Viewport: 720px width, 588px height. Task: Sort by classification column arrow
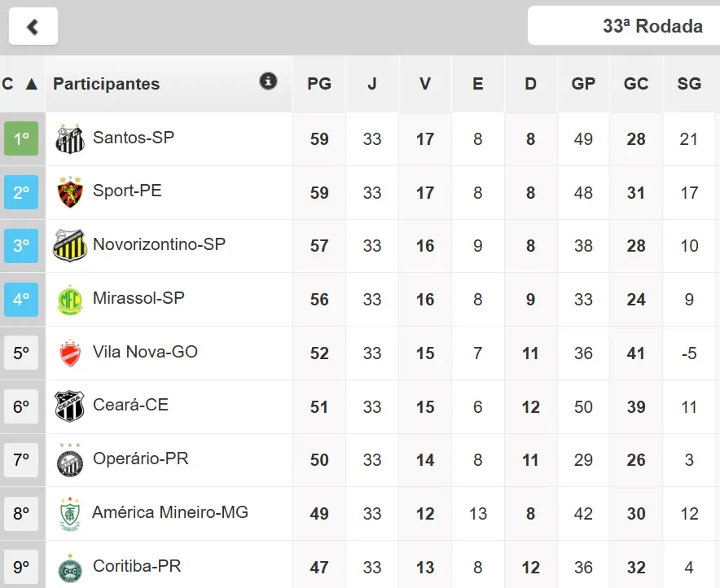pyautogui.click(x=31, y=84)
